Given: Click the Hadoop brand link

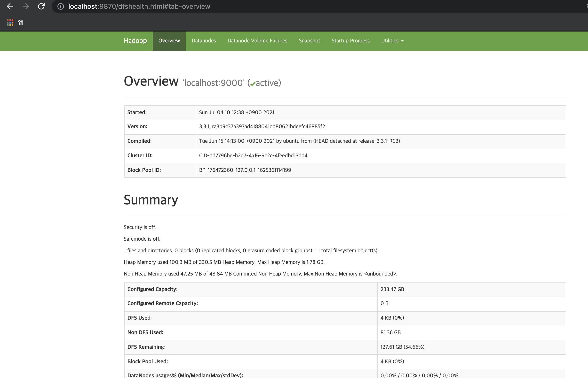Looking at the screenshot, I should pyautogui.click(x=135, y=41).
